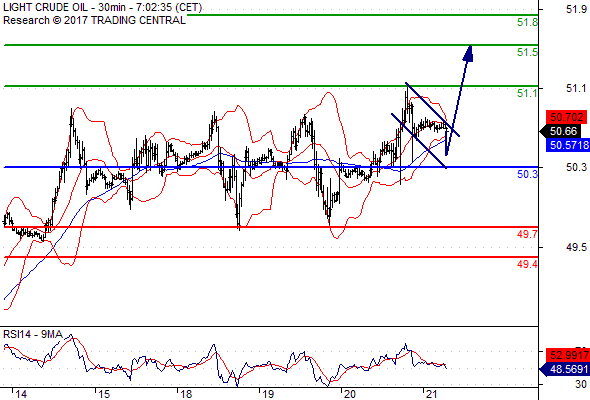This screenshot has height=400, width=590.
Task: Click the green 51.5 resistance label
Action: tap(527, 52)
